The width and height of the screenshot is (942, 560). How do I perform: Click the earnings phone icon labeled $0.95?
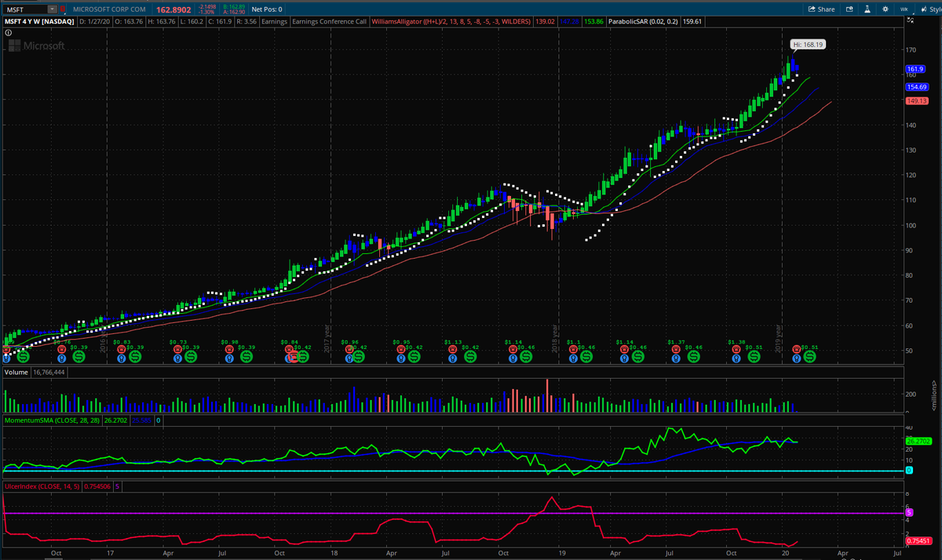400,350
